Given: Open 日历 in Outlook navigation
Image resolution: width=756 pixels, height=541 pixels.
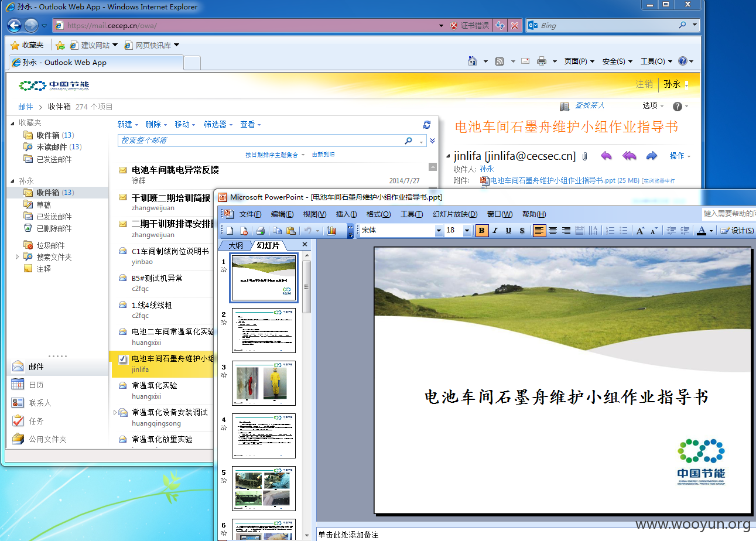Looking at the screenshot, I should [x=36, y=385].
